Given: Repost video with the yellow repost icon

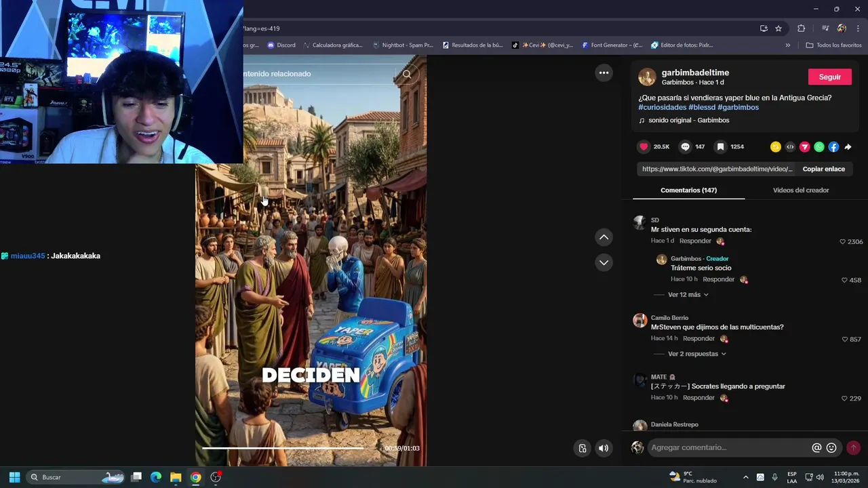Looking at the screenshot, I should 776,146.
